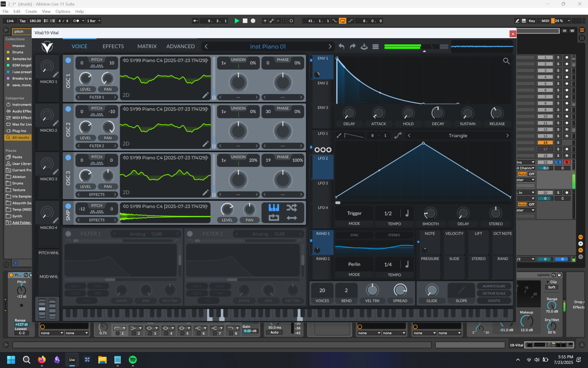Click the sample bounce double-arrow icon

pos(291,218)
